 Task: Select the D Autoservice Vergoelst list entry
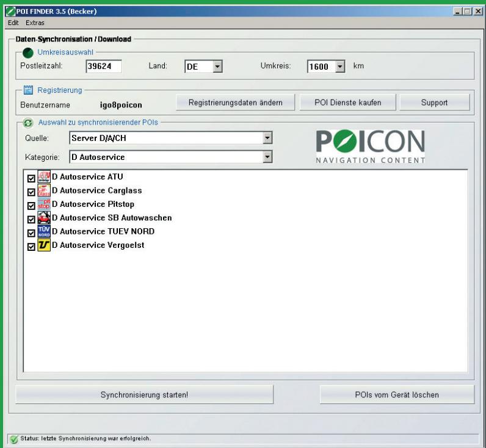click(x=98, y=245)
